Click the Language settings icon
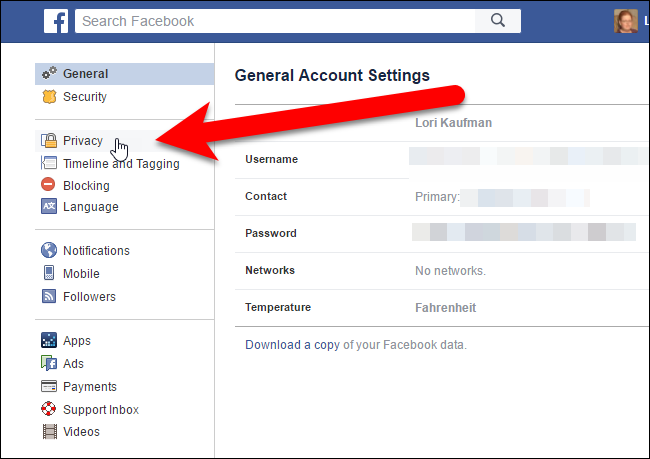 click(x=48, y=207)
